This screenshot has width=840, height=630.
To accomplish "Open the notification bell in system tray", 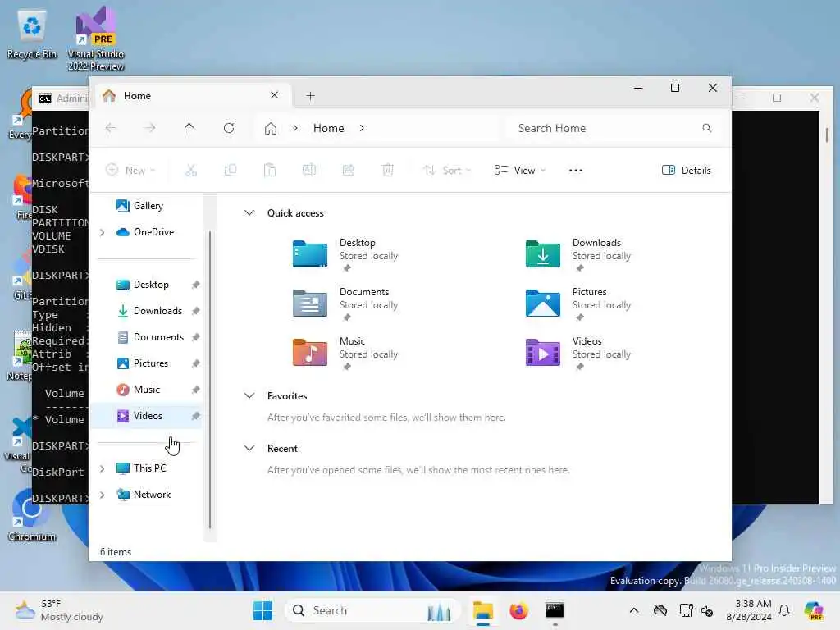I will (x=784, y=610).
